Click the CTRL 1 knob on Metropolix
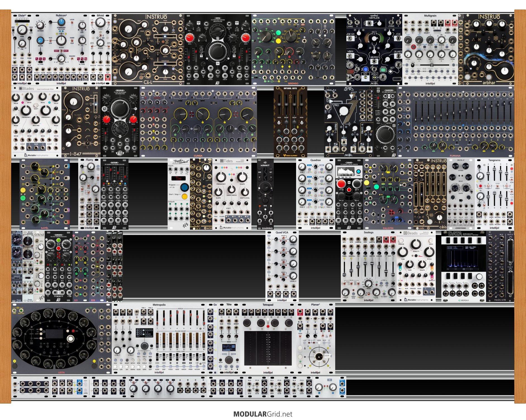526x420 pixels. click(117, 350)
